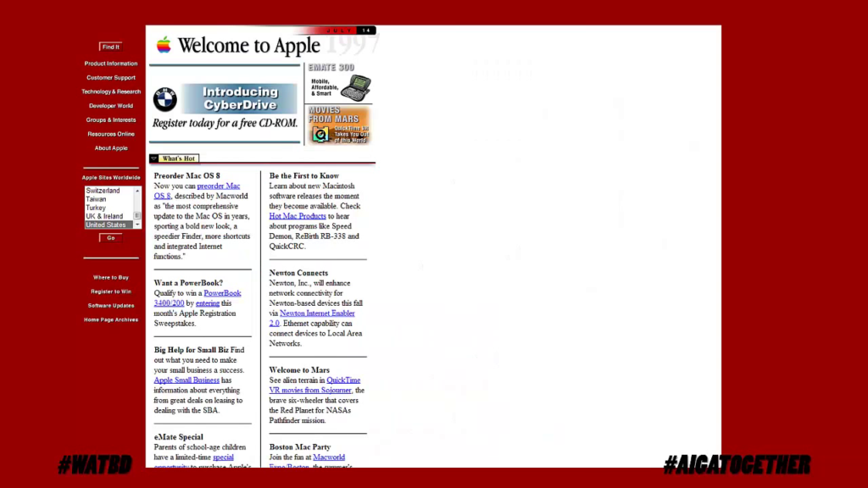The width and height of the screenshot is (868, 488).
Task: Open About Apple page
Action: click(x=111, y=148)
